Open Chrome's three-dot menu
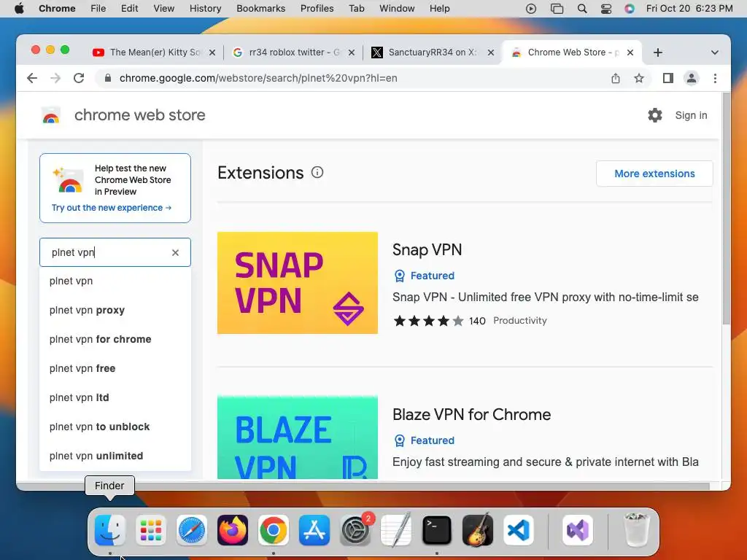The image size is (747, 560). click(715, 78)
